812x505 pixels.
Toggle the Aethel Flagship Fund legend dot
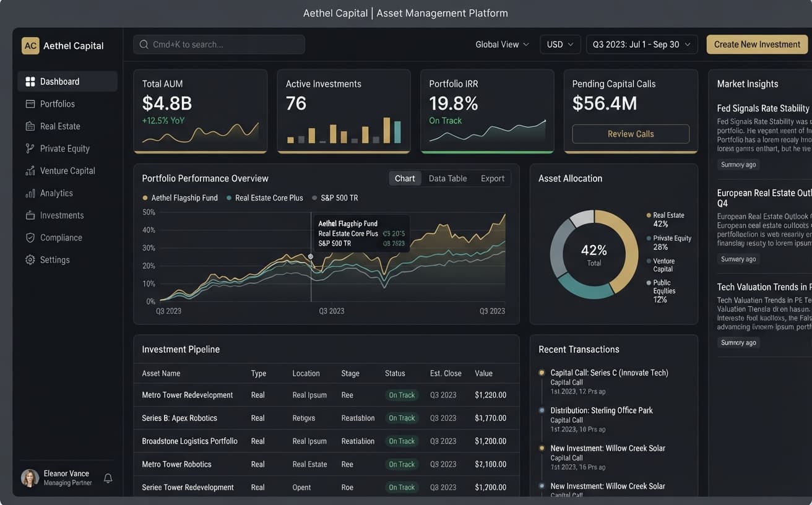(x=145, y=198)
